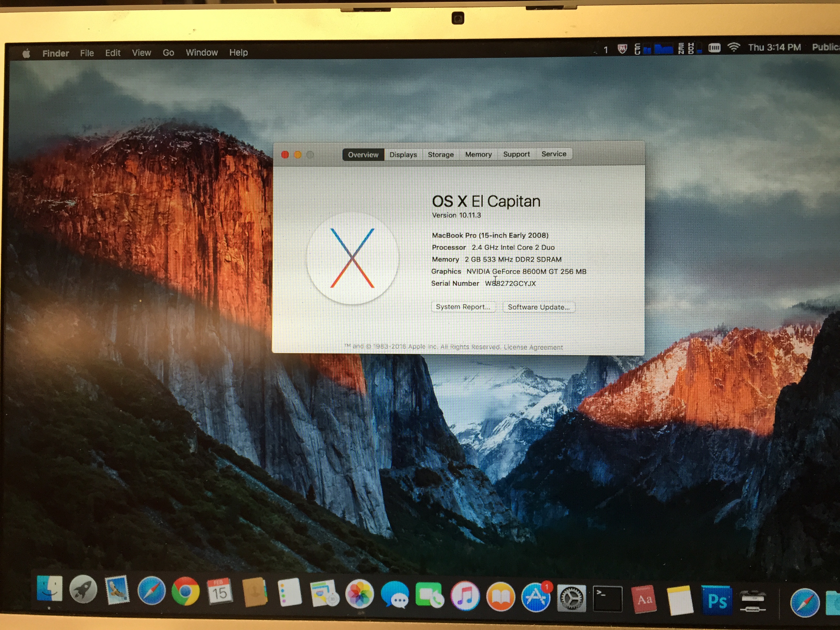Open App Store with update badge
This screenshot has height=630, width=840.
(536, 597)
